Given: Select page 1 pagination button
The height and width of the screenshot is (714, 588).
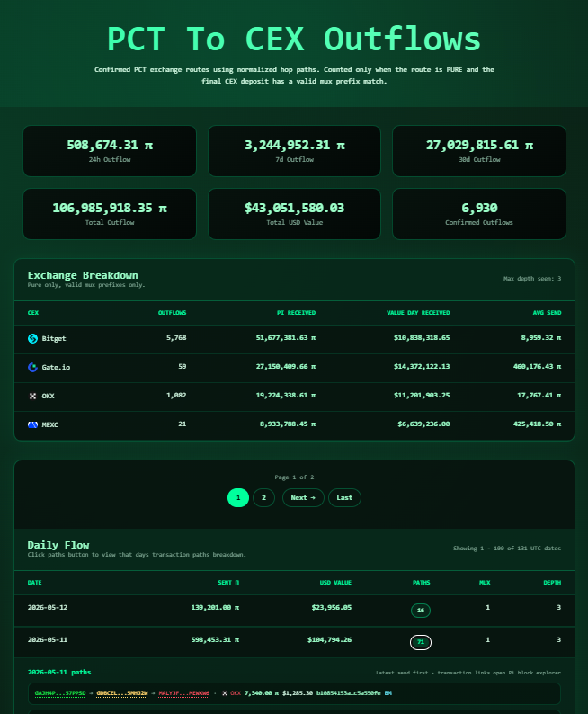Looking at the screenshot, I should (238, 497).
